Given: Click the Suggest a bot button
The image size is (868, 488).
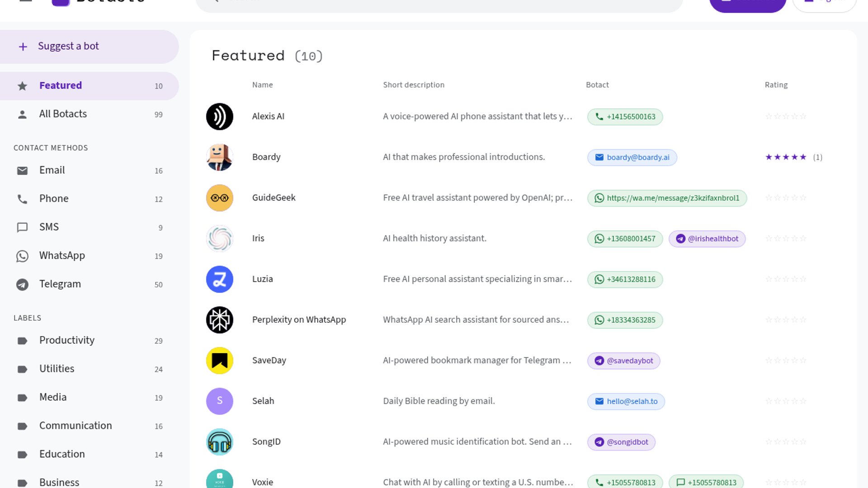Looking at the screenshot, I should coord(90,47).
